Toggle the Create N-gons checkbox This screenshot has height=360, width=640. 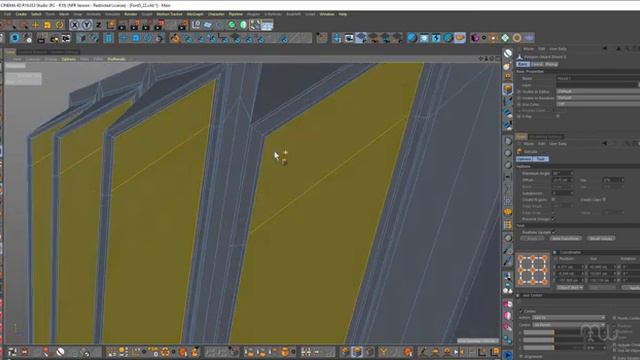click(553, 200)
